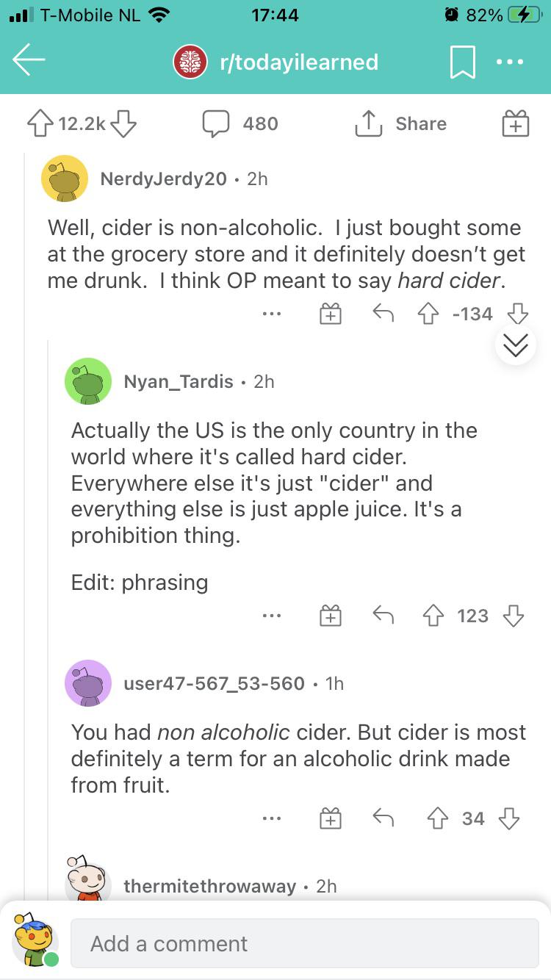Screen dimensions: 551x980
Task: Open more options on user47-567_53-560 comment
Action: pos(271,818)
